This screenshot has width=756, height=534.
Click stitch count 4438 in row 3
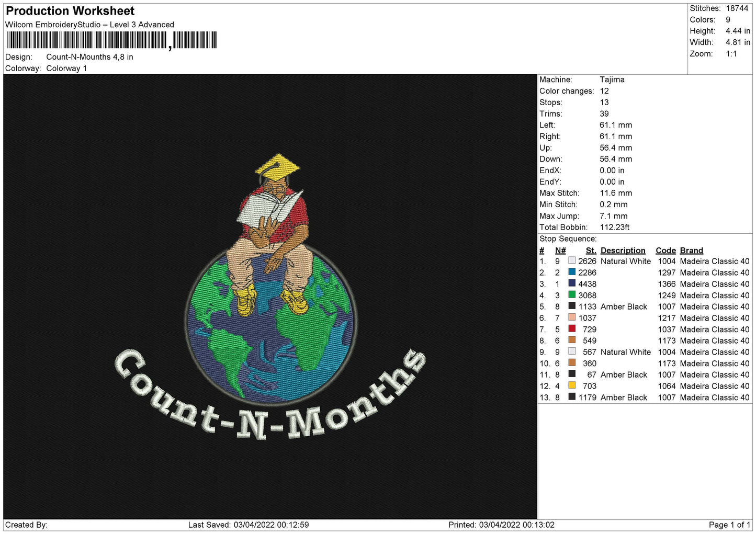click(x=587, y=284)
